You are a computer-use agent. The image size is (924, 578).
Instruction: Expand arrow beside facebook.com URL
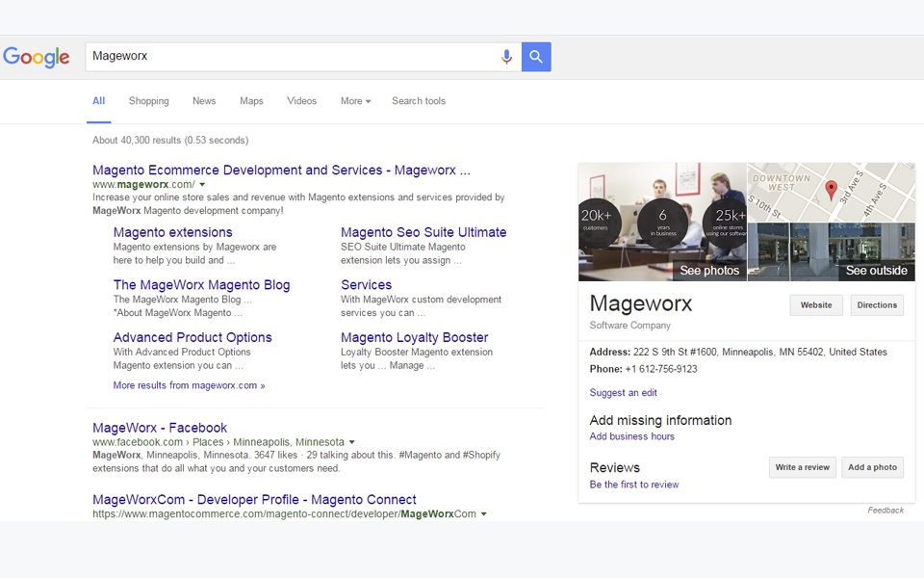[x=352, y=442]
